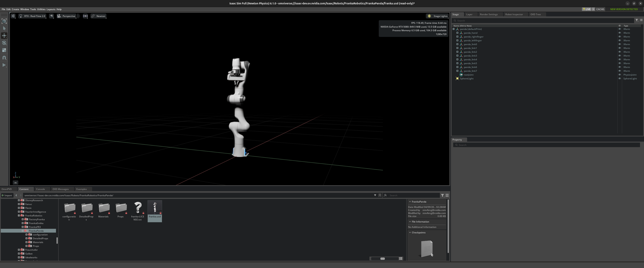Image resolution: width=644 pixels, height=268 pixels.
Task: Activate the Rotate gizmo tool
Action: pyautogui.click(x=4, y=43)
